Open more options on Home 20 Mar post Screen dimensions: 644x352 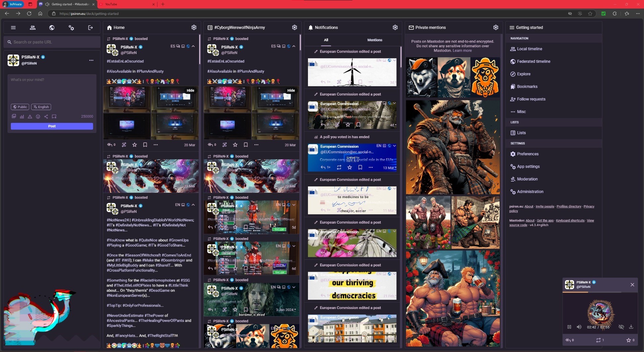(156, 145)
